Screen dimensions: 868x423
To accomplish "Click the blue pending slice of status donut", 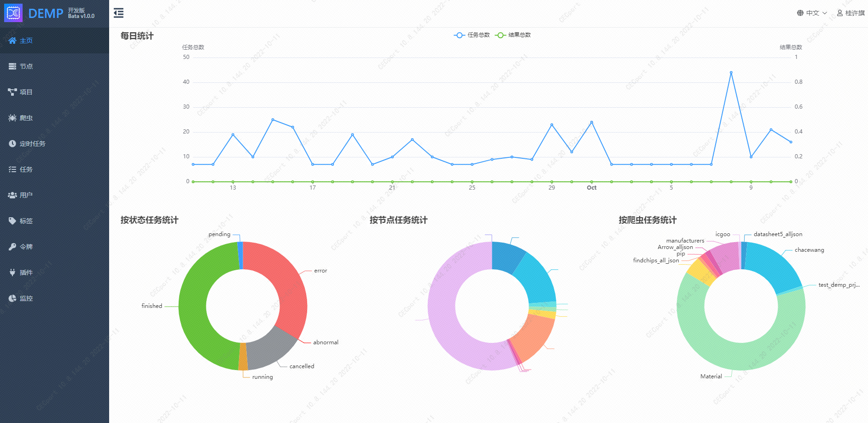I will (x=240, y=255).
